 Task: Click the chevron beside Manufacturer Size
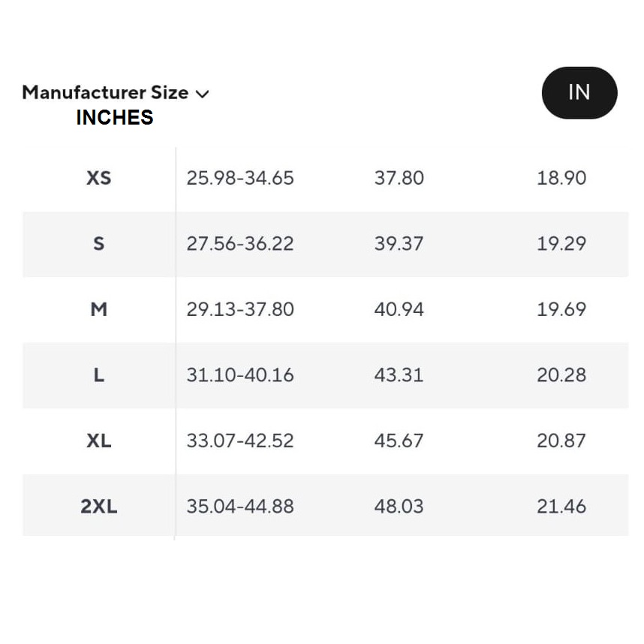click(x=203, y=95)
